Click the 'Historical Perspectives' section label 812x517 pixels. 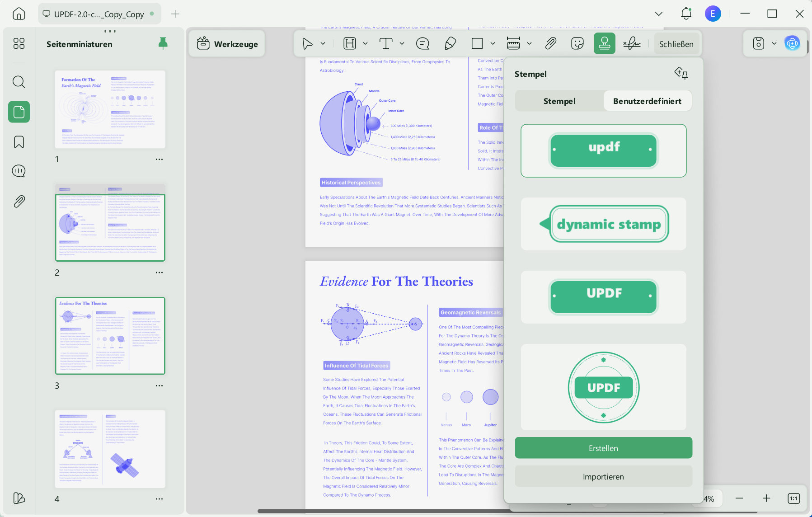(x=351, y=183)
